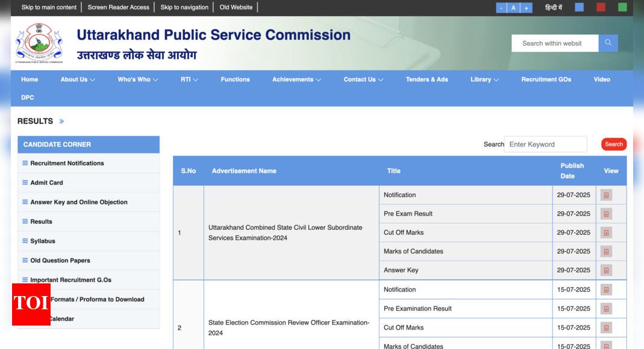Open PDF for Pre Exam Result row
Viewport: 644px width, 349px height.
(x=606, y=214)
